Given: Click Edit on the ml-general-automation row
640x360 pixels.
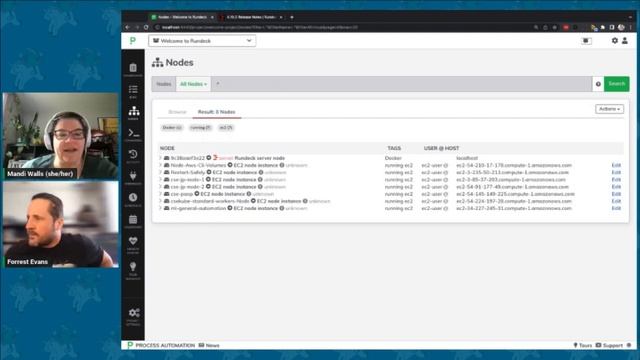Looking at the screenshot, I should tap(616, 208).
